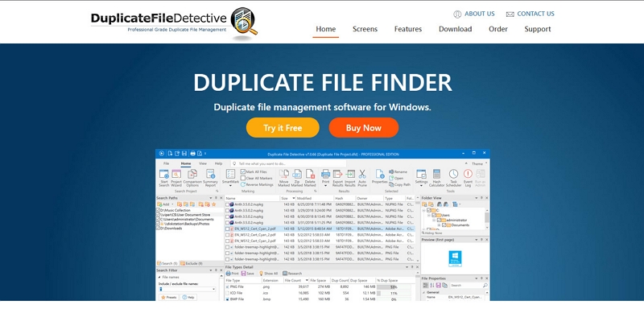644x309 pixels.
Task: Open the File ribbon tab
Action: coord(167,163)
